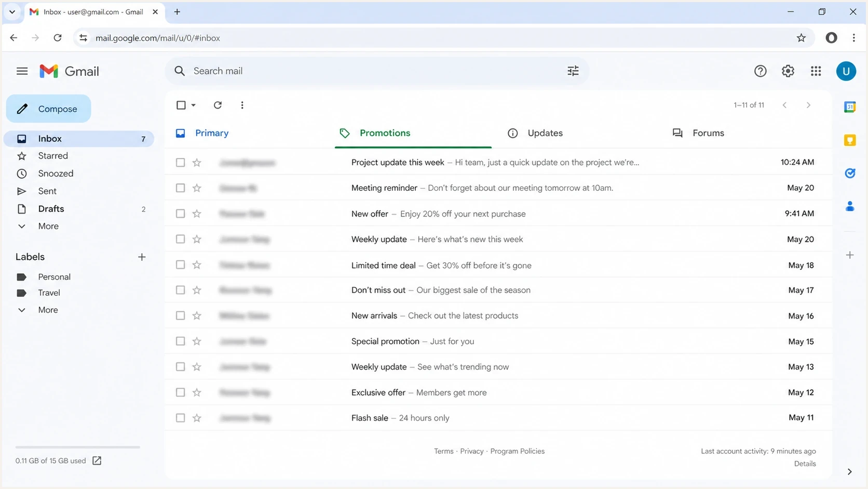Screen dimensions: 868x489
Task: Get add-ons plus icon
Action: [849, 255]
